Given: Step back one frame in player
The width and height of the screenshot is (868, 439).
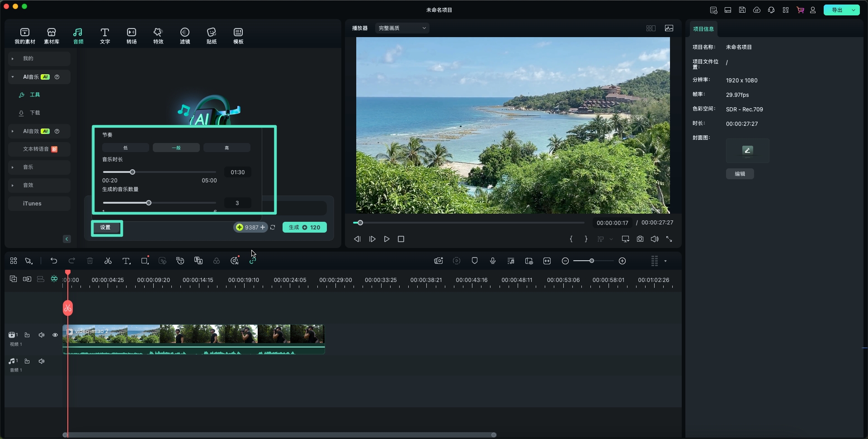Looking at the screenshot, I should point(357,239).
